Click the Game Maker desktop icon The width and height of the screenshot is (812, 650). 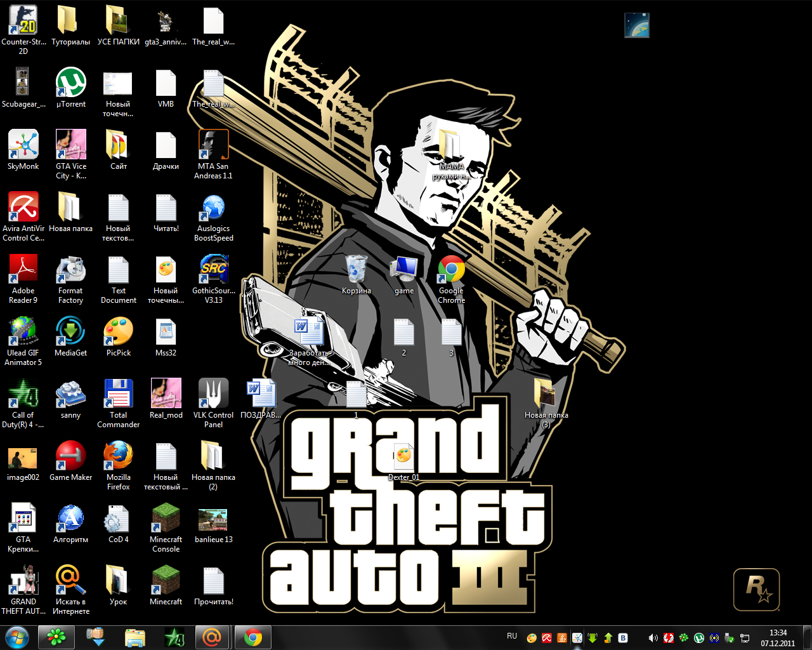[x=70, y=456]
